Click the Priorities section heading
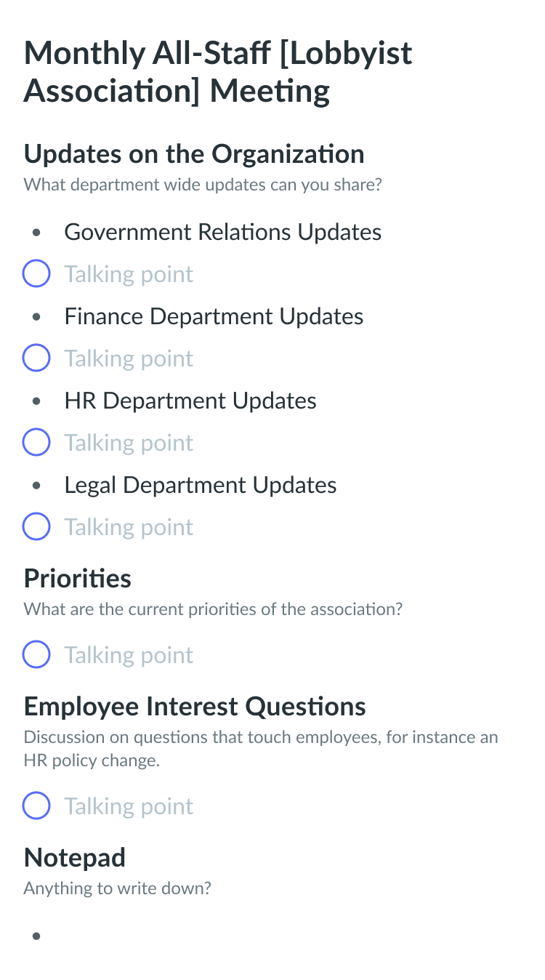 click(78, 579)
